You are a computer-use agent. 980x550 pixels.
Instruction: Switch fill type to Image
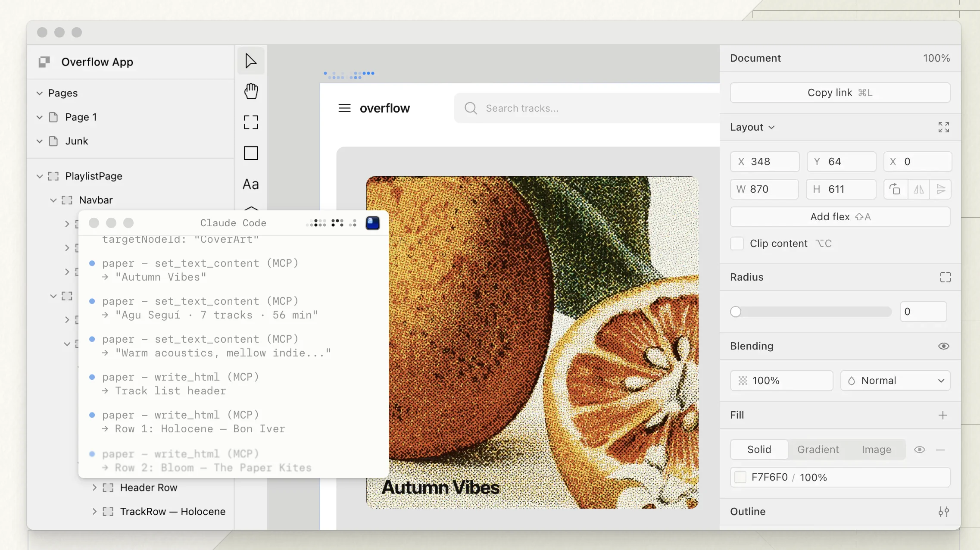click(877, 450)
